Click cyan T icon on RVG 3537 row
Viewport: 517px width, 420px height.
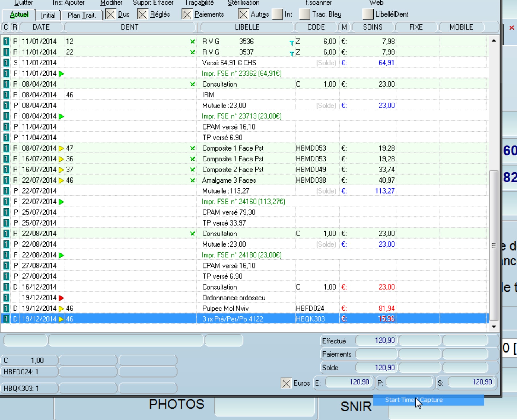(292, 53)
